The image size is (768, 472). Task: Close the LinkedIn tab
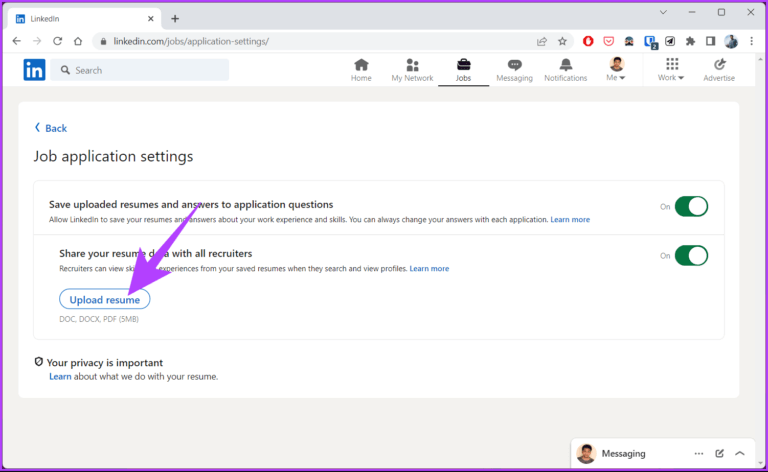150,19
